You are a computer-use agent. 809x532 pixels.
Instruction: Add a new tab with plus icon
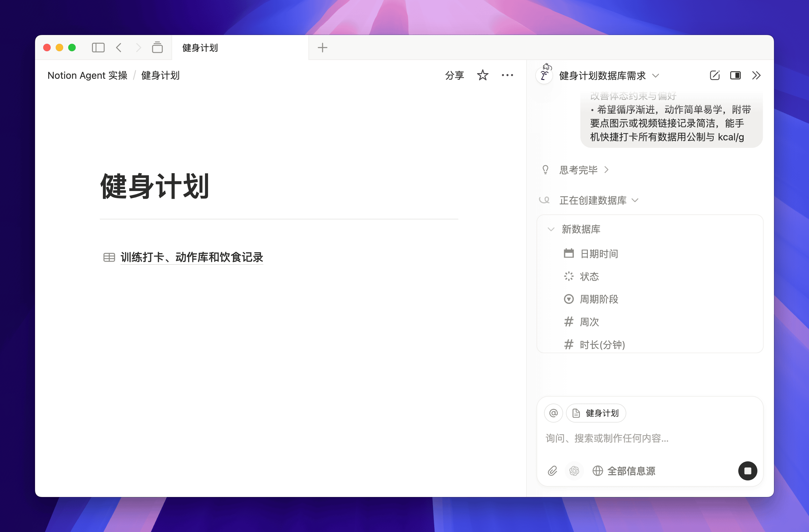click(322, 48)
